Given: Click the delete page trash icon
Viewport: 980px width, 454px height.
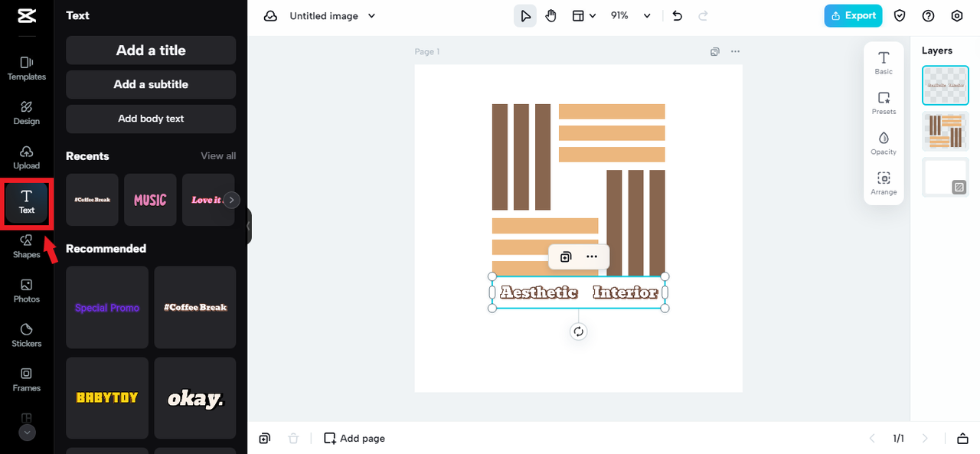Looking at the screenshot, I should (293, 439).
